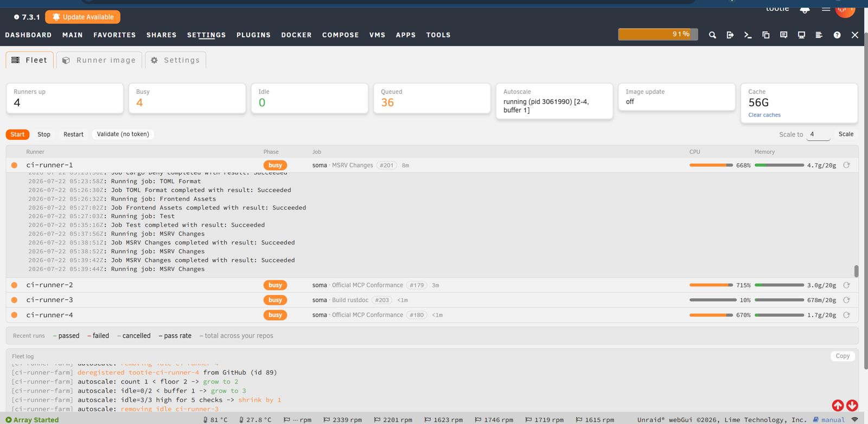The height and width of the screenshot is (424, 868).
Task: Restart ci-runner-4 with its refresh icon
Action: point(846,315)
